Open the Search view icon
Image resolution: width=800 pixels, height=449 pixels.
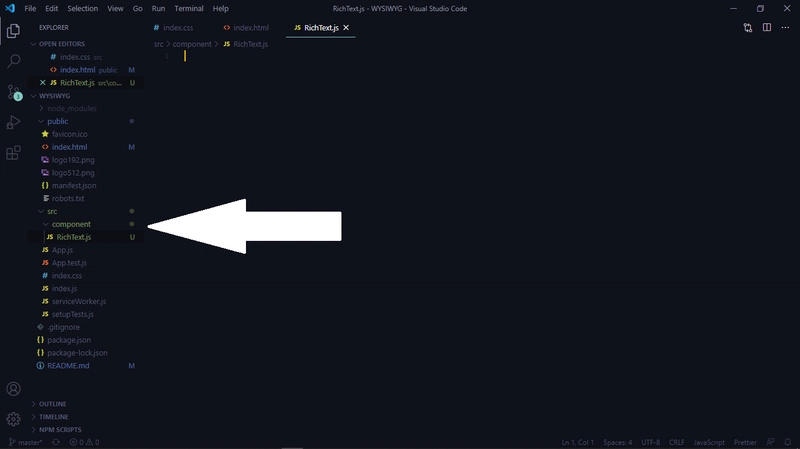(x=13, y=61)
